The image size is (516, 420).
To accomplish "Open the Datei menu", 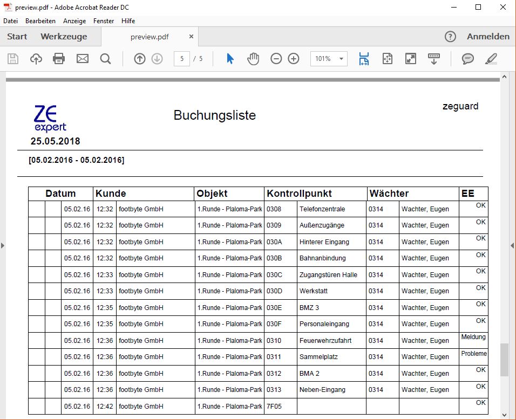I will pyautogui.click(x=10, y=21).
